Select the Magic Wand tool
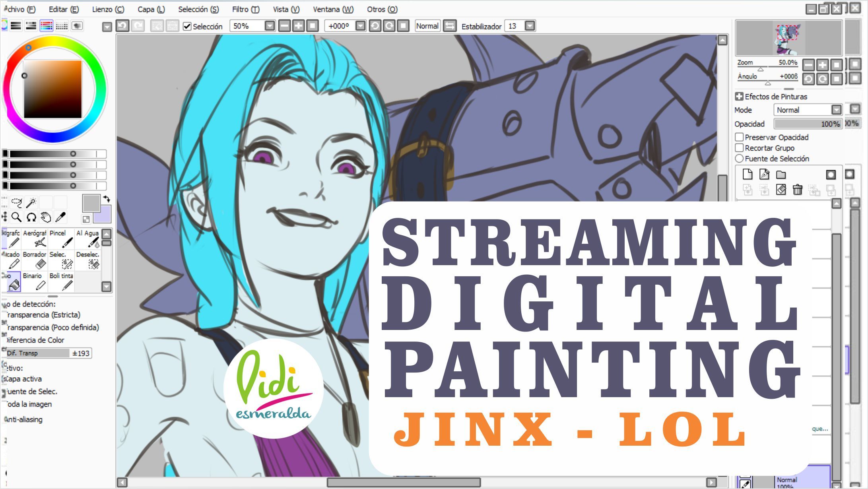The width and height of the screenshot is (868, 489). (x=31, y=203)
